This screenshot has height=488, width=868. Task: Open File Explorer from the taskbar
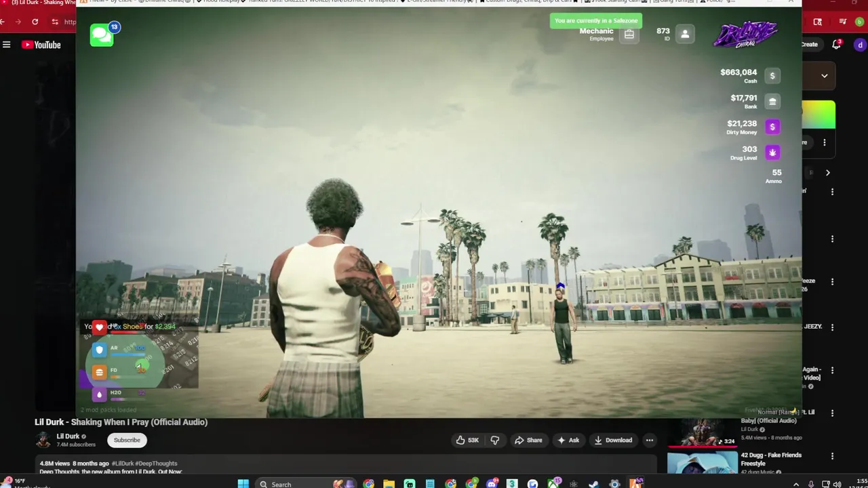click(x=389, y=484)
